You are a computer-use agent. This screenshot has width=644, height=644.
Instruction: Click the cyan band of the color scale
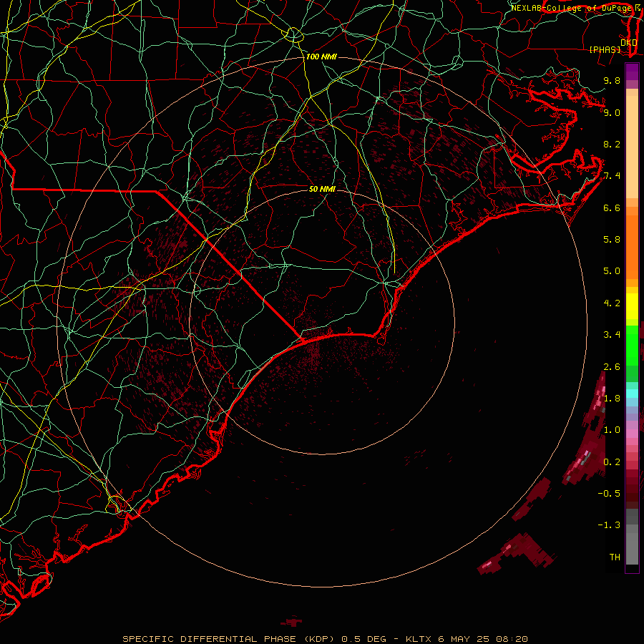(632, 394)
